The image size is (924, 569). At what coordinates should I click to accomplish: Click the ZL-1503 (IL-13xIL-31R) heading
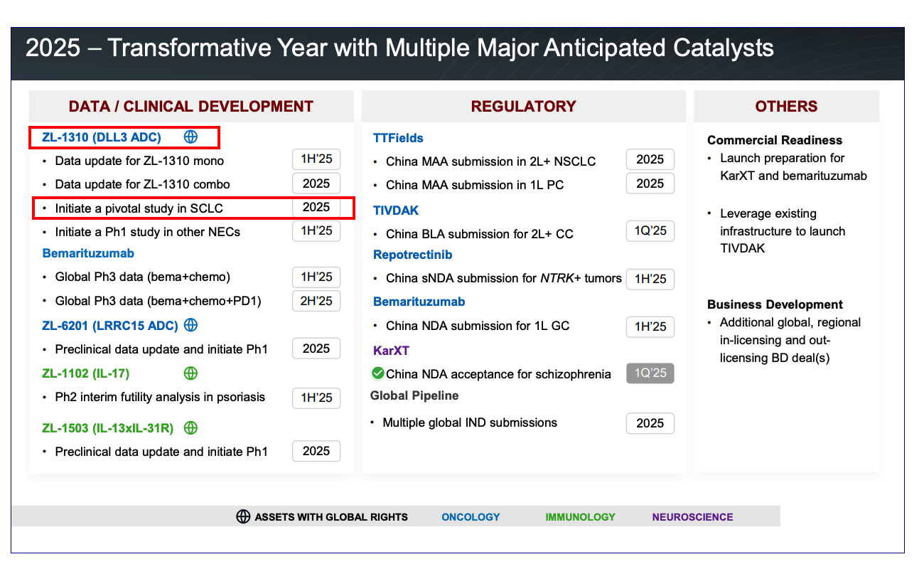coord(109,428)
